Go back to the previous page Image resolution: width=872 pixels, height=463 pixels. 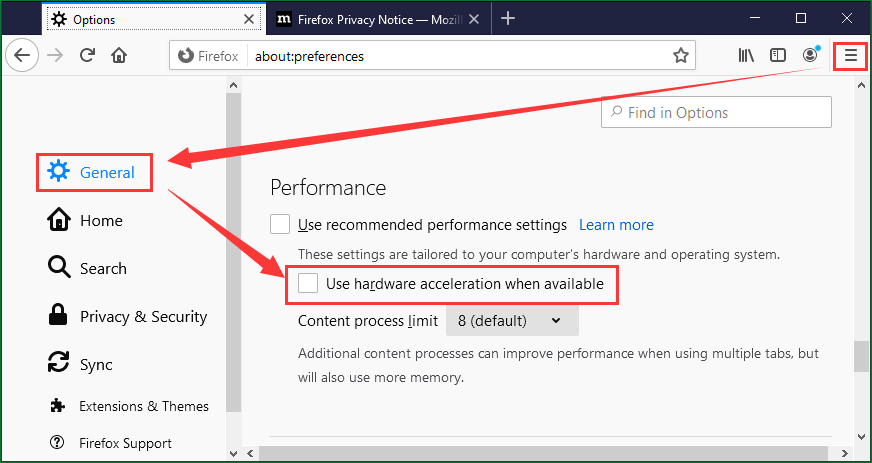click(x=23, y=56)
